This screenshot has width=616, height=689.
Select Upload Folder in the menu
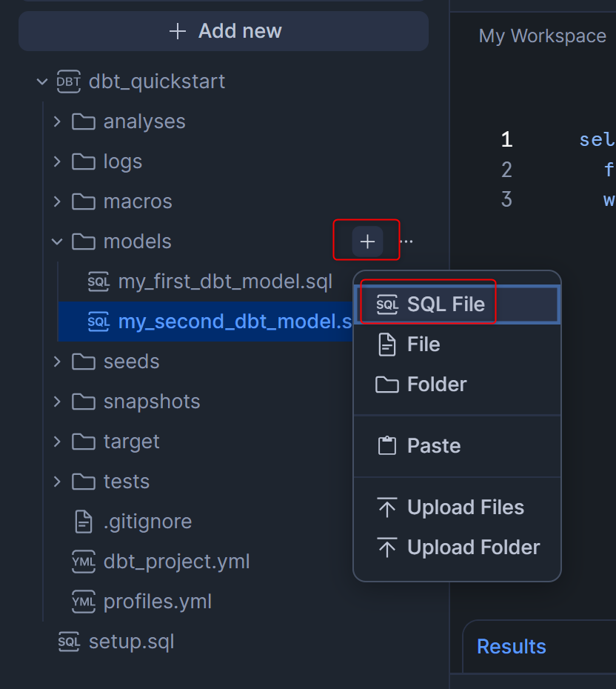[457, 547]
